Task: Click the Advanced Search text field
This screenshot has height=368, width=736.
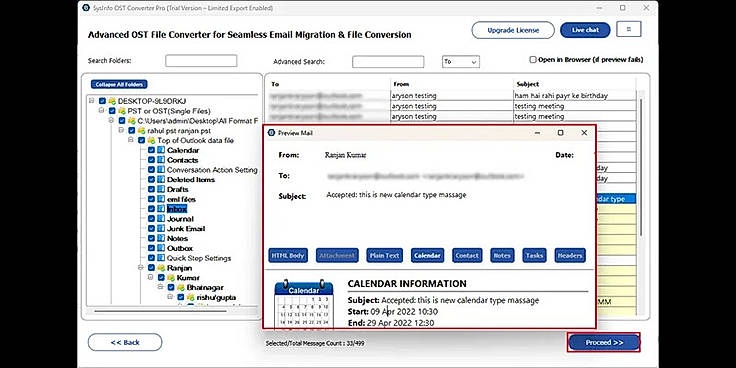Action: (x=388, y=61)
